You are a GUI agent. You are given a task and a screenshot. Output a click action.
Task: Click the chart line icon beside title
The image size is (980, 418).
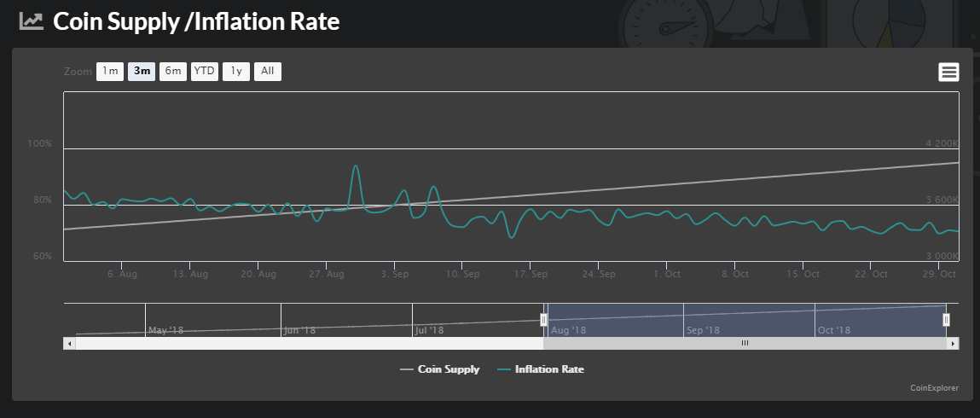coord(32,21)
